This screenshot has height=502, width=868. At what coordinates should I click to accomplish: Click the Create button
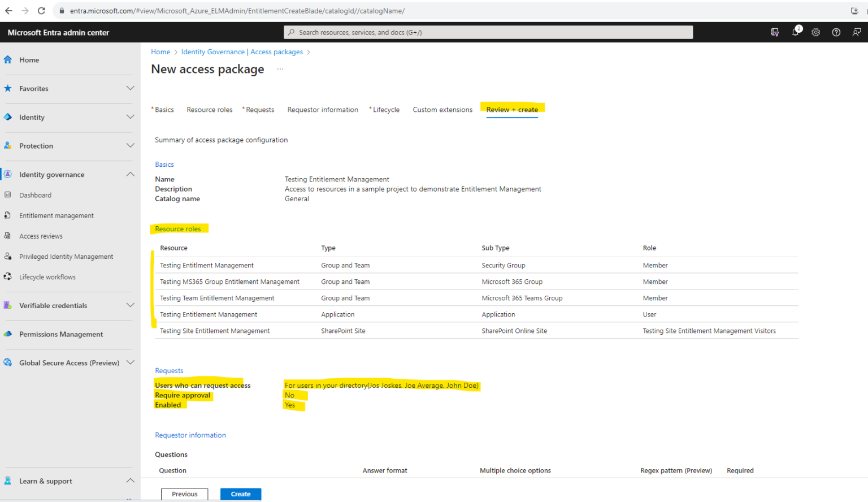[x=241, y=494]
